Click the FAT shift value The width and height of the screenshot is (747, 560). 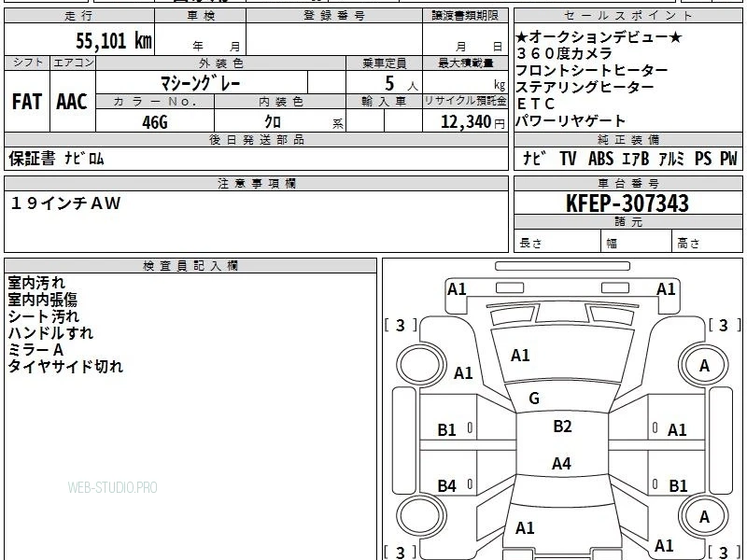[27, 102]
